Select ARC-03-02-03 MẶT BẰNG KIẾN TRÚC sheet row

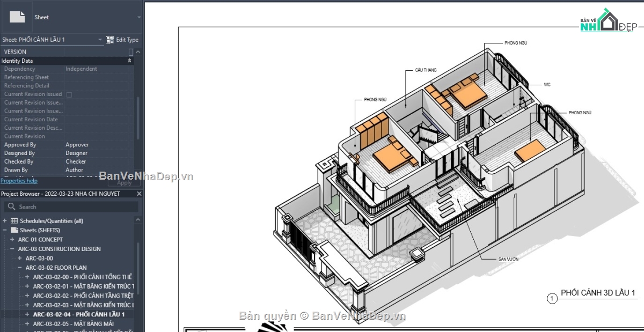point(84,305)
